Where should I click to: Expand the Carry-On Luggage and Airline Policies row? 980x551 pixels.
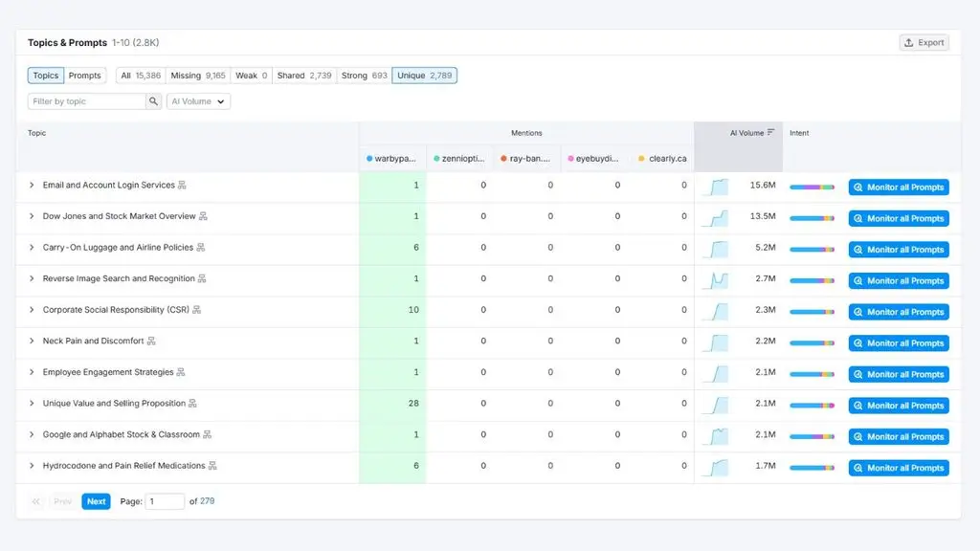pos(32,248)
